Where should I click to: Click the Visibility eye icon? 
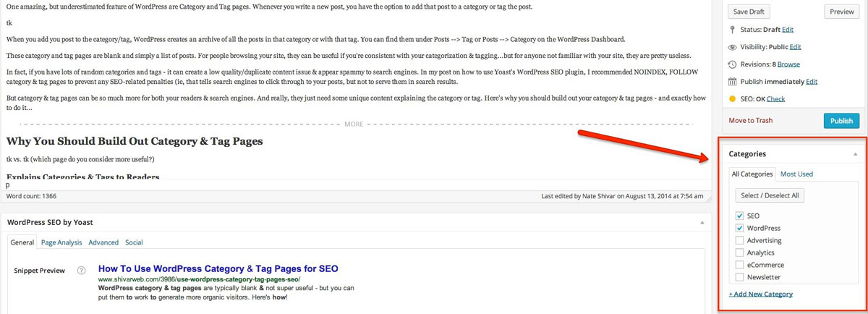(x=733, y=46)
